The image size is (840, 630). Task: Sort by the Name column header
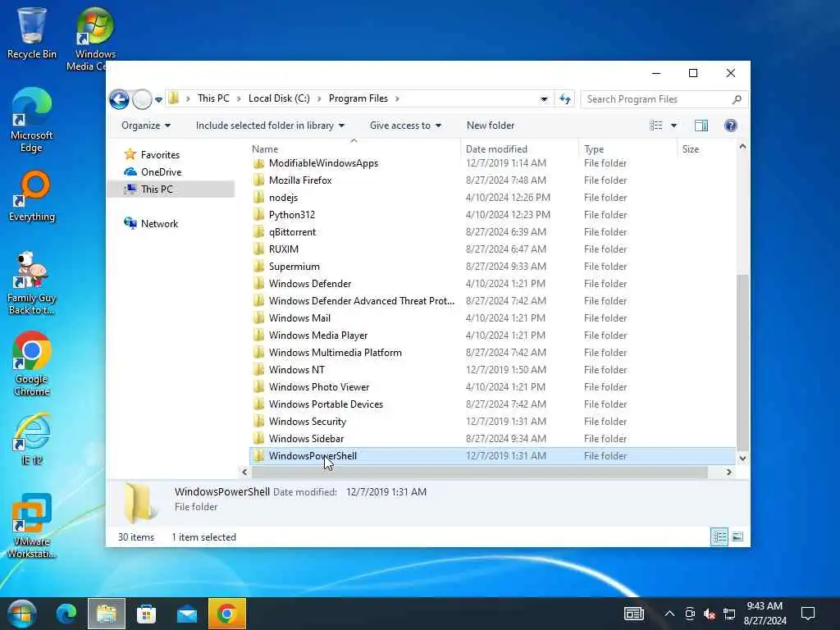point(354,149)
